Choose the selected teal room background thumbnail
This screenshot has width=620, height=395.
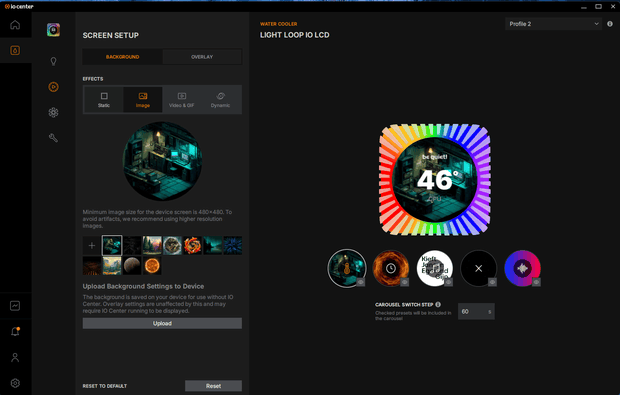pos(112,246)
